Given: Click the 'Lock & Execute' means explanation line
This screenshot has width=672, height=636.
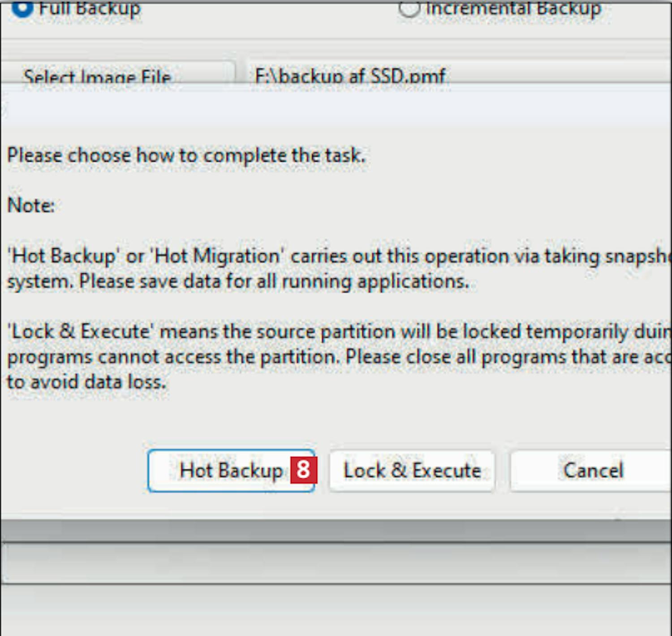Looking at the screenshot, I should coord(340,332).
